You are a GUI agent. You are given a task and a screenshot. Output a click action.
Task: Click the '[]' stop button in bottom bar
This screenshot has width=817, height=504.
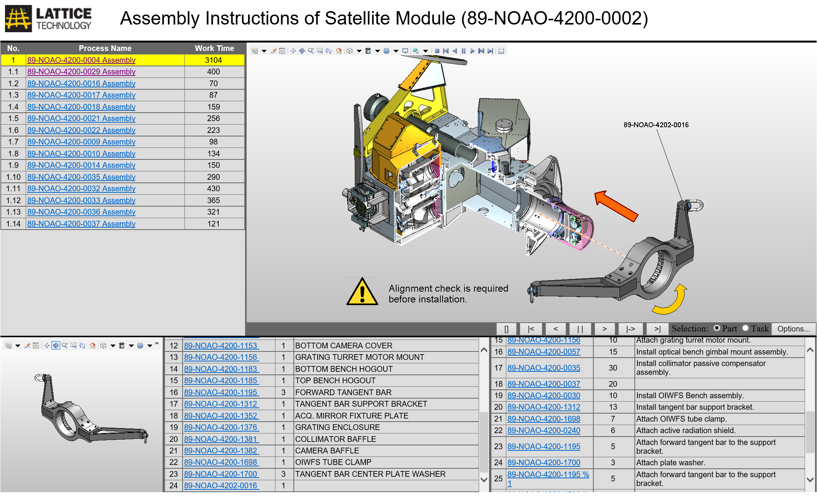(506, 329)
